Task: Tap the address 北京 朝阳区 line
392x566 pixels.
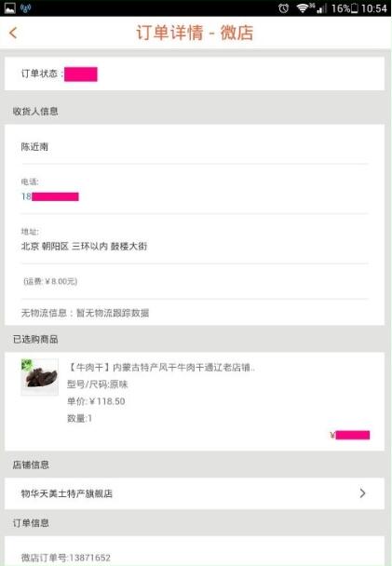Action: point(84,246)
